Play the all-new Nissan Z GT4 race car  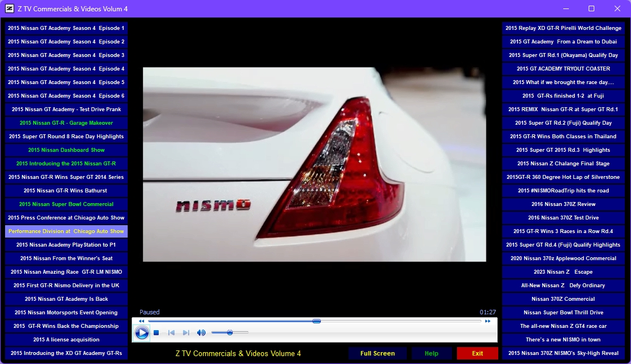pyautogui.click(x=563, y=326)
